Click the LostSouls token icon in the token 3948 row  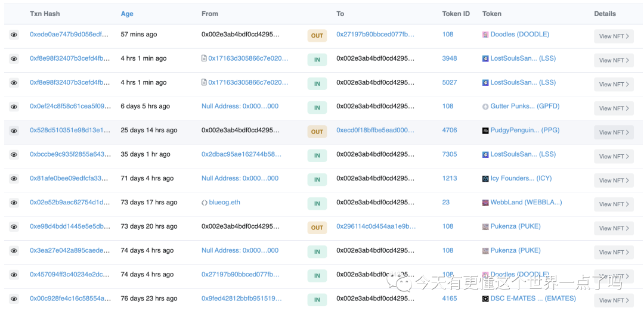coord(485,58)
